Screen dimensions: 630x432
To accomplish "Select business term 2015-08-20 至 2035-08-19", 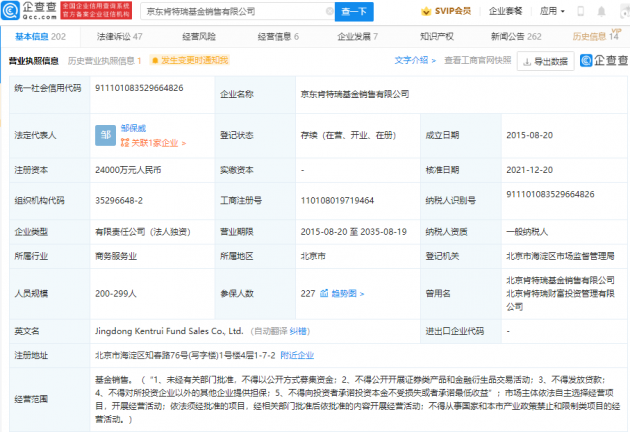I will [x=354, y=231].
